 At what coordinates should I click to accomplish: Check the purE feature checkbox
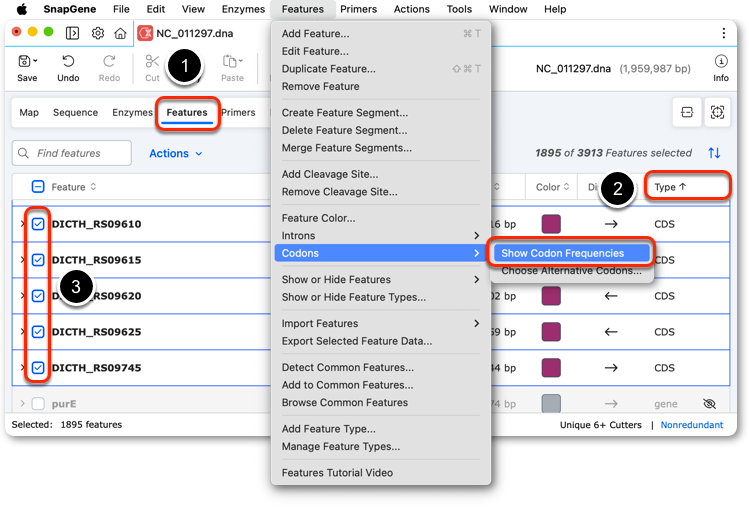(38, 404)
